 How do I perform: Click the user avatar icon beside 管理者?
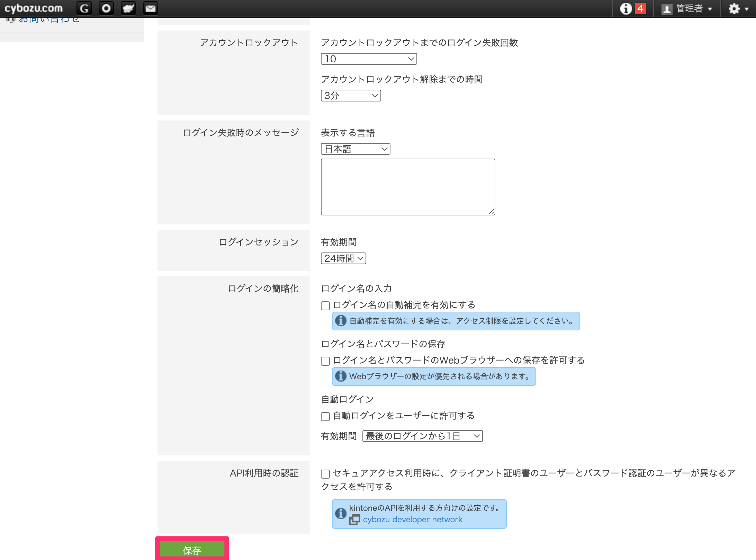[x=667, y=9]
